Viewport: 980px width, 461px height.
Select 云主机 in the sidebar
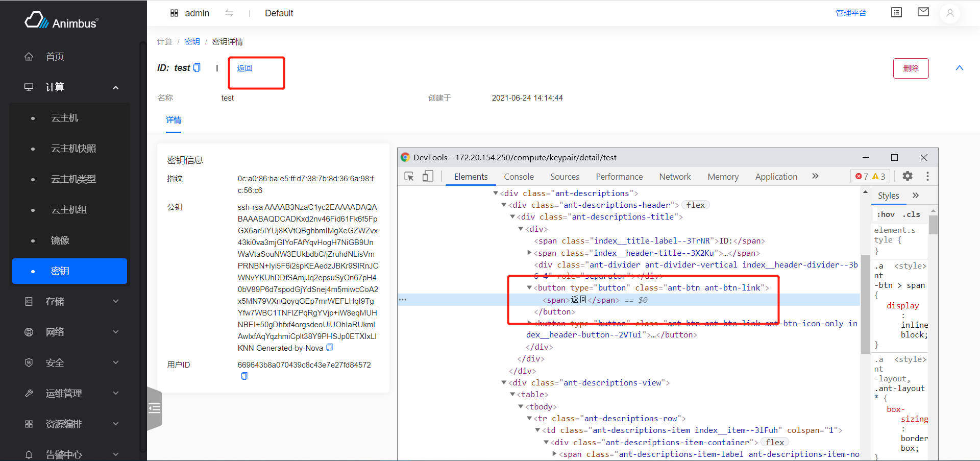[65, 118]
